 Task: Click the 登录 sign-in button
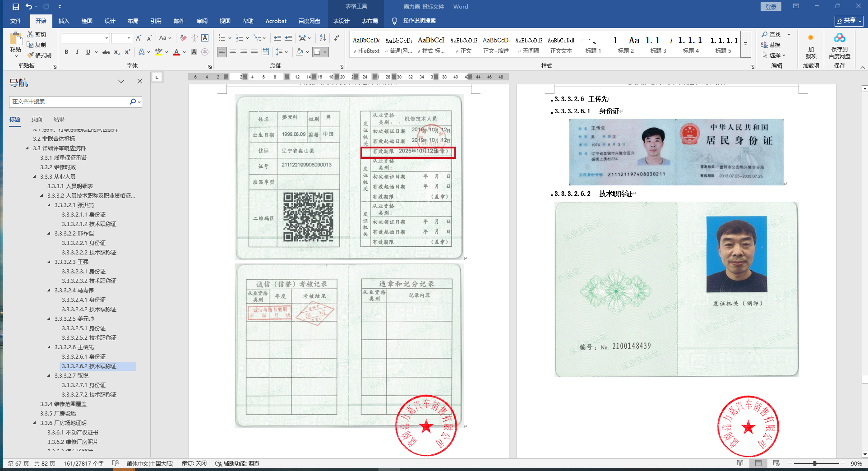tap(771, 7)
